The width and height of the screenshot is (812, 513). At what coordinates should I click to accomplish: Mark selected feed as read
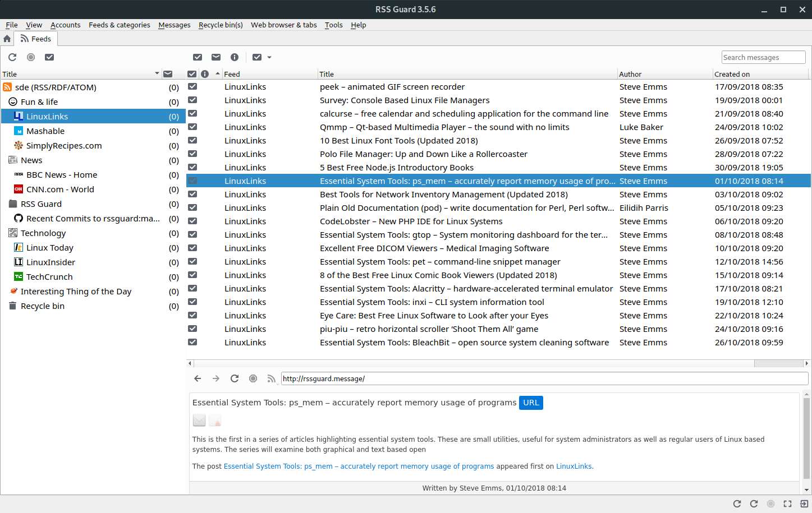(x=49, y=57)
